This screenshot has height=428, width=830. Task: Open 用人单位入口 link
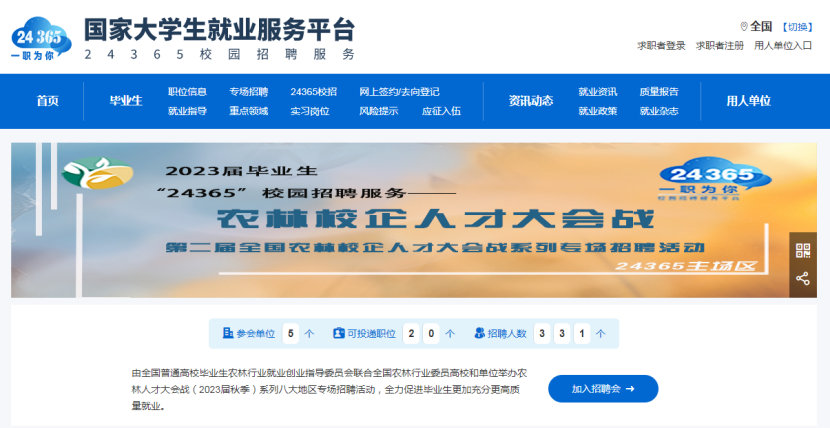pyautogui.click(x=783, y=46)
